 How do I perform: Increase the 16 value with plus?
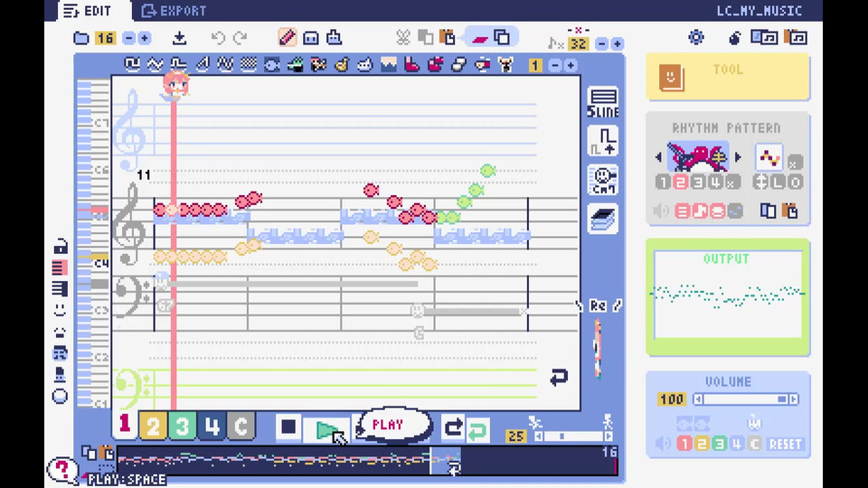pos(144,38)
